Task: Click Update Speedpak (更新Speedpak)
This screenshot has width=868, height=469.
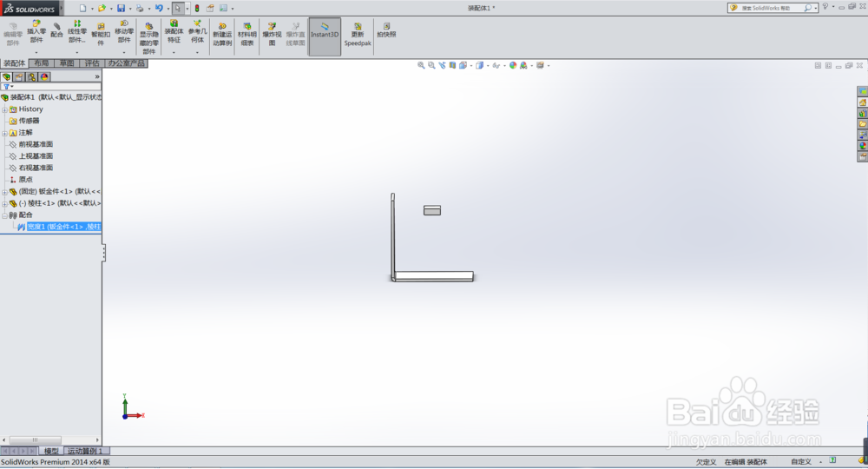Action: pos(358,35)
